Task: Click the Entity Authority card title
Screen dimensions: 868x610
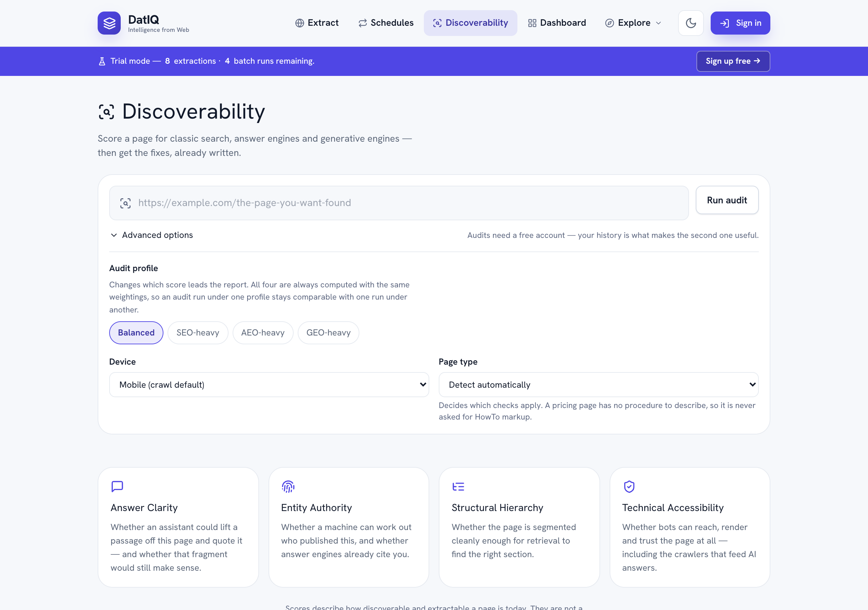Action: [x=316, y=508]
